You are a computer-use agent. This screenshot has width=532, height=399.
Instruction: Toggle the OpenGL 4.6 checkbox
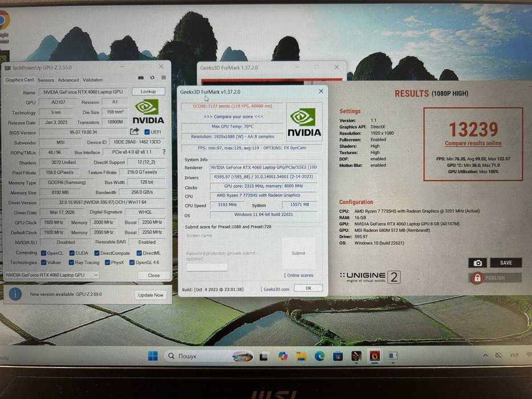click(132, 262)
